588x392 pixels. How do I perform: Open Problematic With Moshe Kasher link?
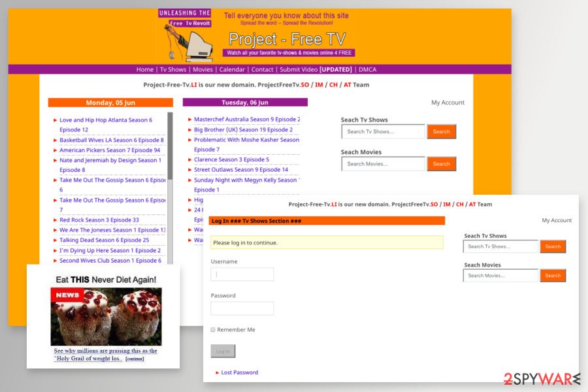tap(246, 144)
